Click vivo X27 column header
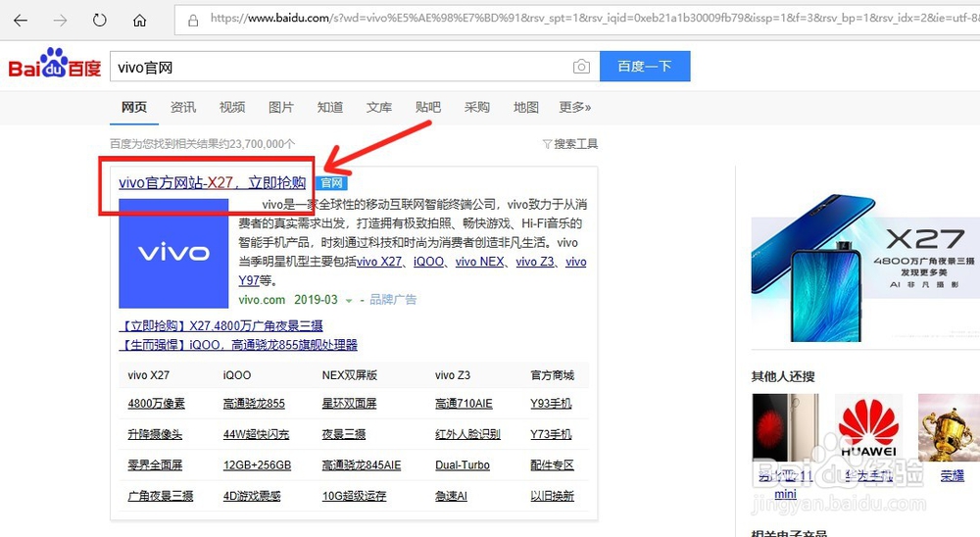Viewport: 980px width, 537px height. tap(149, 375)
